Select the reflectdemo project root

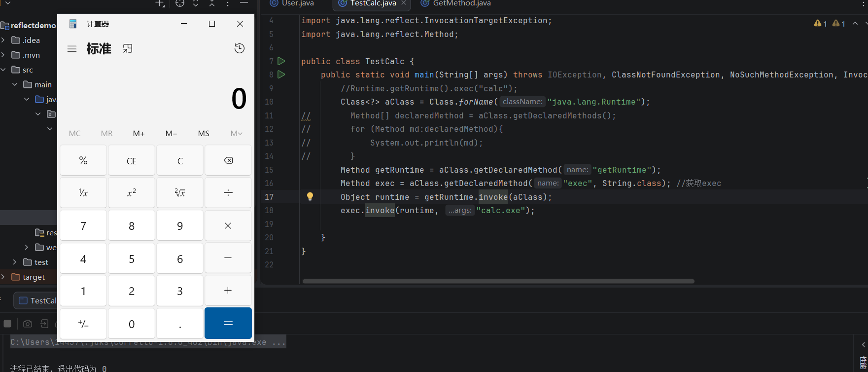[29, 25]
